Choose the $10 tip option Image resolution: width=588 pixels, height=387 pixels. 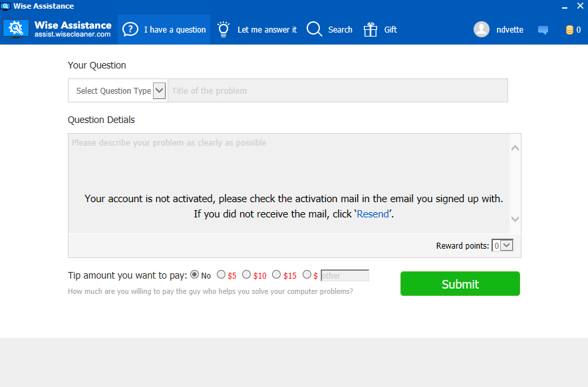click(246, 275)
